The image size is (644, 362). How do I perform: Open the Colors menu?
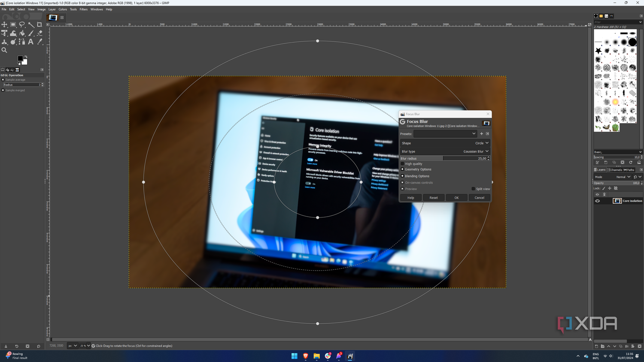point(63,9)
